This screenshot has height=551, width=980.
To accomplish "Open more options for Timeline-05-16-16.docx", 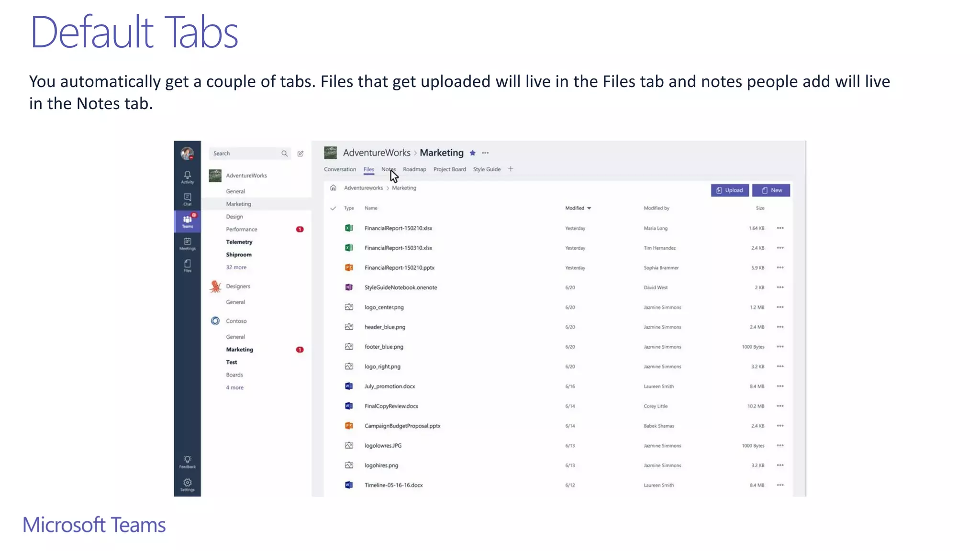I will point(780,485).
